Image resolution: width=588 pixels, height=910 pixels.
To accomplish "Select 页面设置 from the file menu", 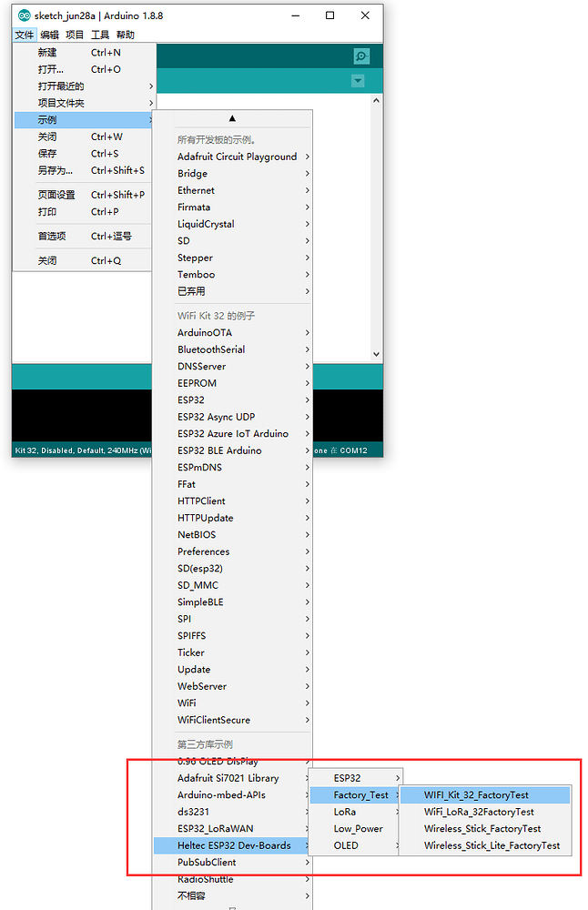I will [x=56, y=195].
